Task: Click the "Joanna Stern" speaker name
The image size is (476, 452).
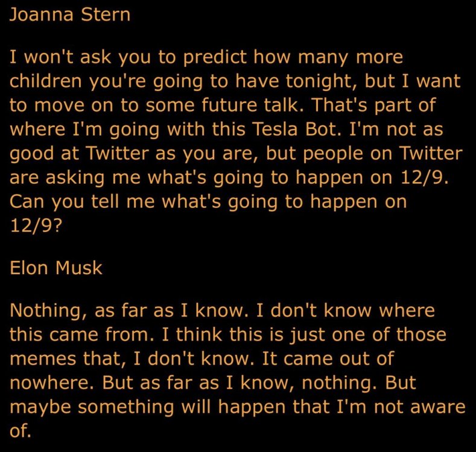Action: click(70, 14)
